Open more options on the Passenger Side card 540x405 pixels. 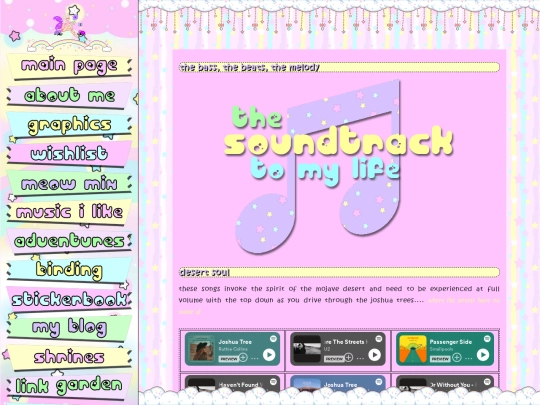click(x=468, y=358)
